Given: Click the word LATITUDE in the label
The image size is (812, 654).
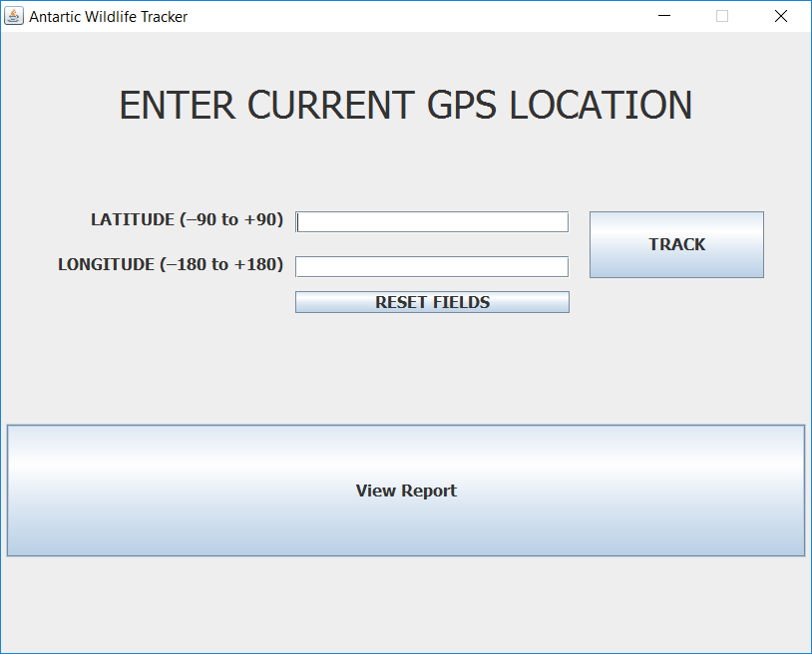Looking at the screenshot, I should 133,219.
